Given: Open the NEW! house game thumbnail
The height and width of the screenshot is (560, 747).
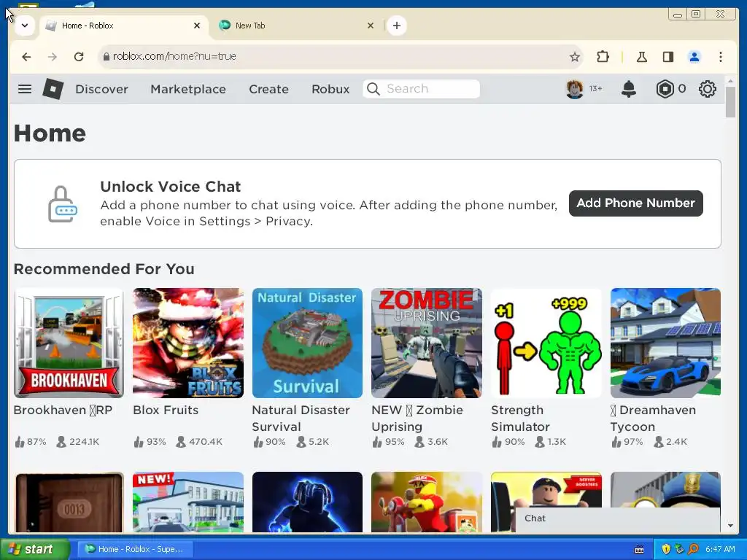Looking at the screenshot, I should [188, 502].
